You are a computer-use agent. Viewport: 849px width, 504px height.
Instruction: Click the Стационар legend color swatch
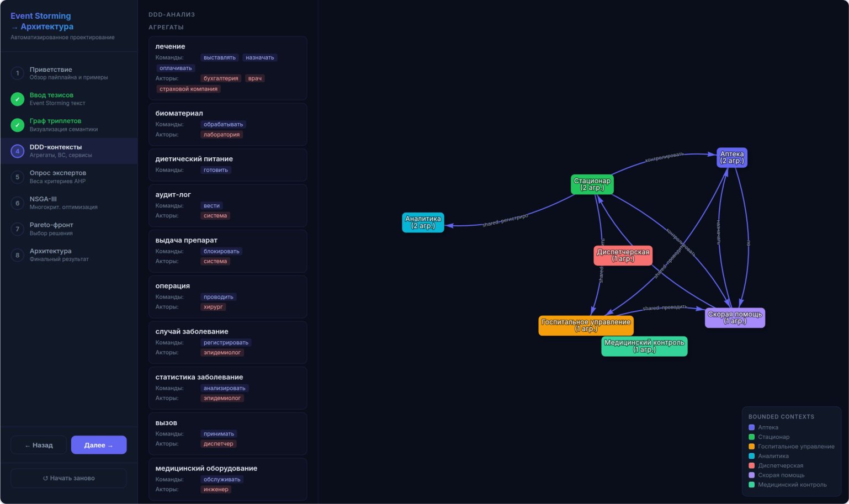coord(751,437)
